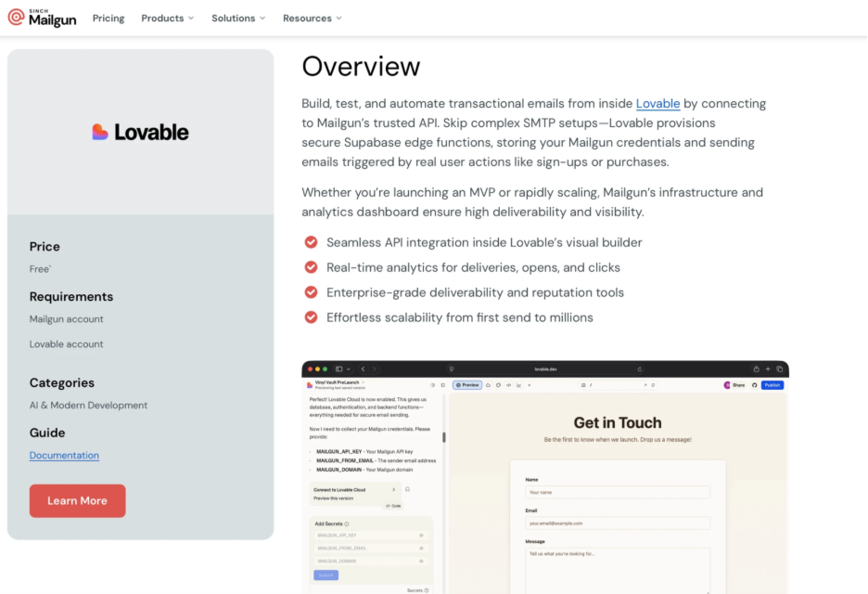Viewport: 868px width, 594px height.
Task: Click the Email input field in form
Action: 617,523
